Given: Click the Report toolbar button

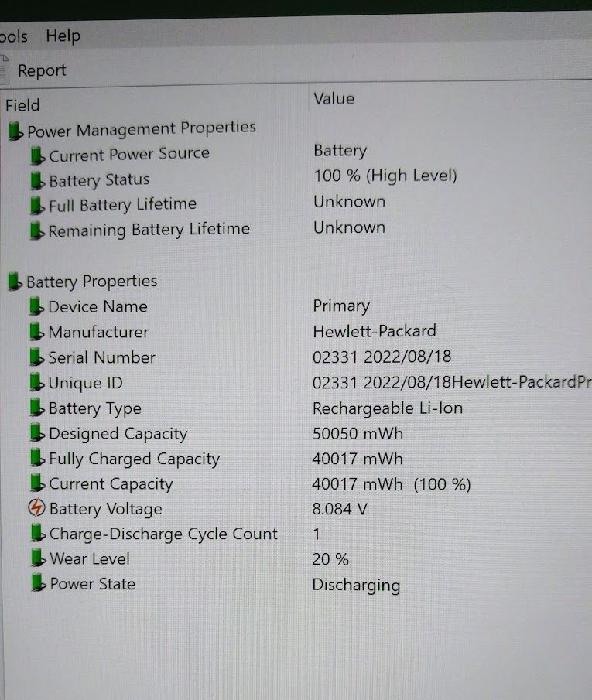Looking at the screenshot, I should coord(42,70).
